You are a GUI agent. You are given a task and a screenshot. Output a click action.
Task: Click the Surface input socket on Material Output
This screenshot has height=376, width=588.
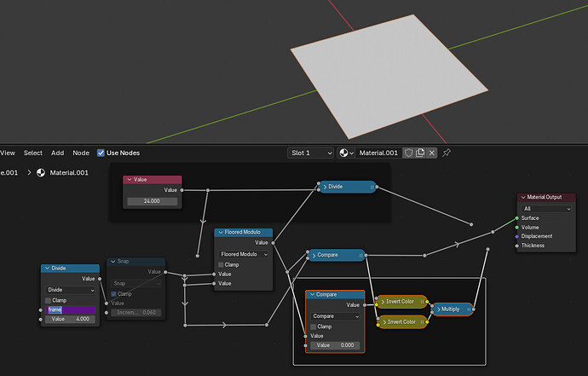pos(517,218)
